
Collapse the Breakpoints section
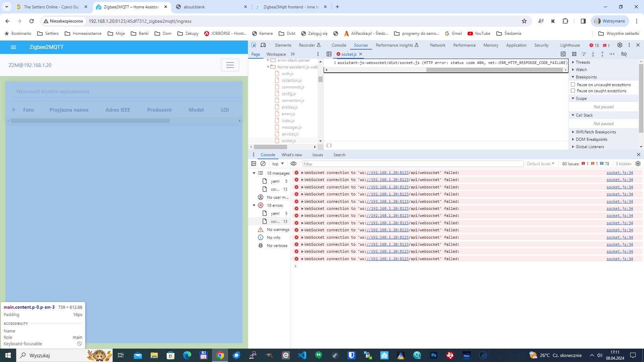point(586,77)
